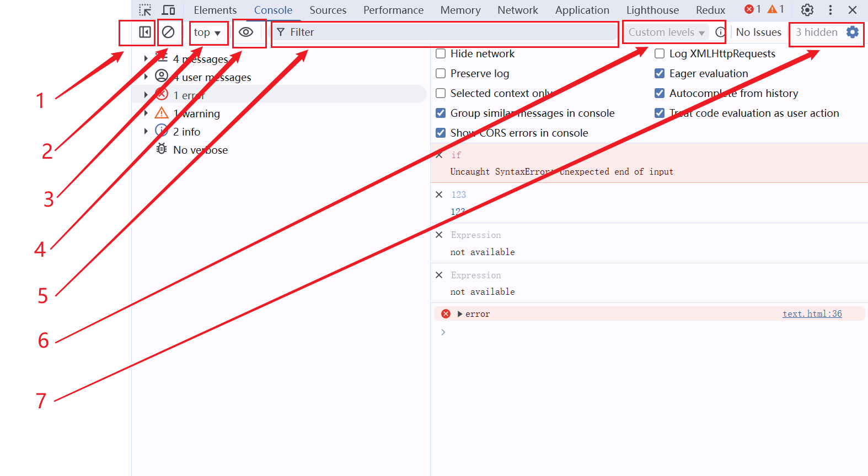868x476 pixels.
Task: Check Selected context only
Action: 441,93
